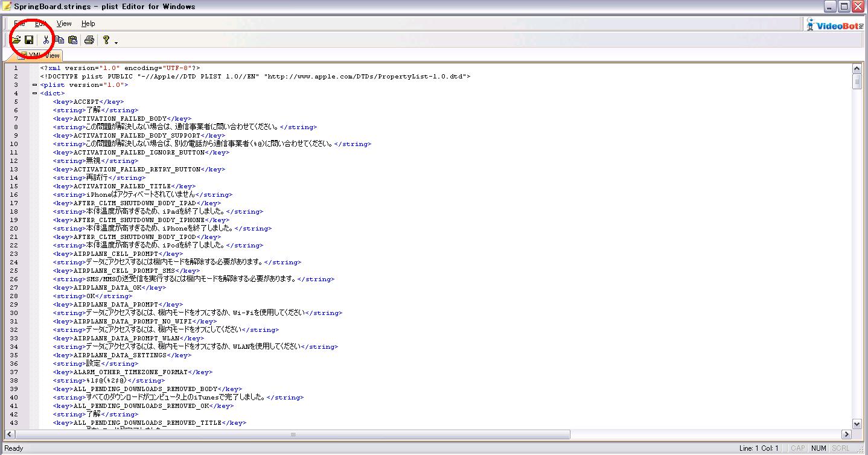Click the AIRPLANE_DATA_PROMPT_NO_WIFI key

(135, 322)
